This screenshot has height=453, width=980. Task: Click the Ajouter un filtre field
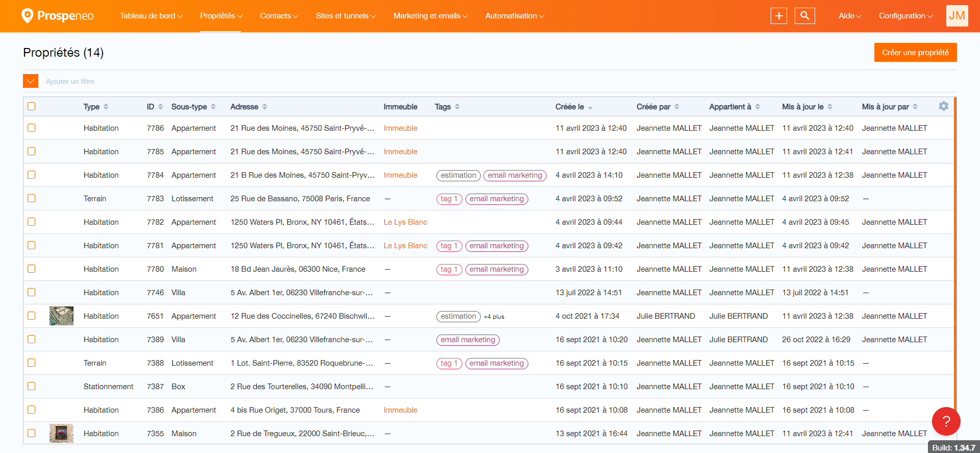tap(70, 81)
